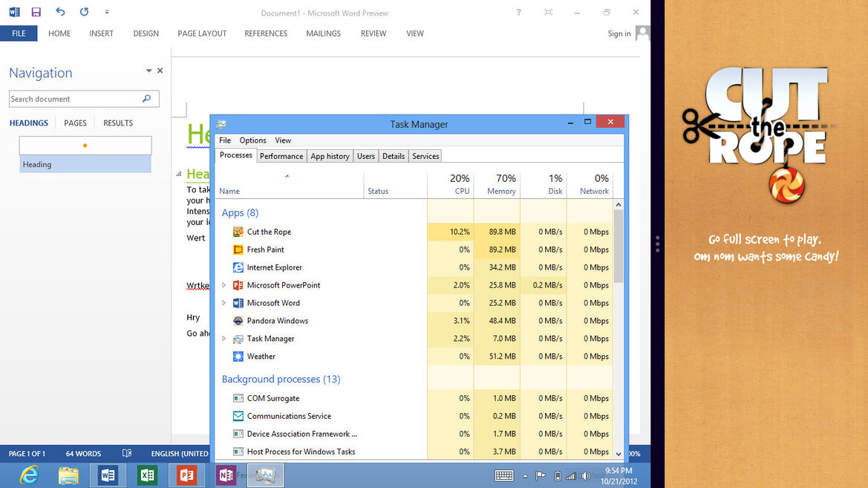
Task: Select the Host Process for Windows Tasks row
Action: 415,452
